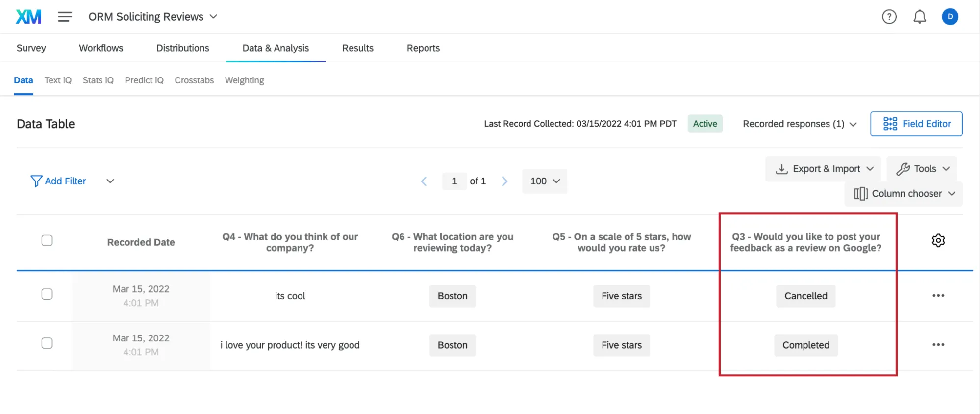This screenshot has height=414, width=980.
Task: Go to next page arrow
Action: pyautogui.click(x=504, y=181)
